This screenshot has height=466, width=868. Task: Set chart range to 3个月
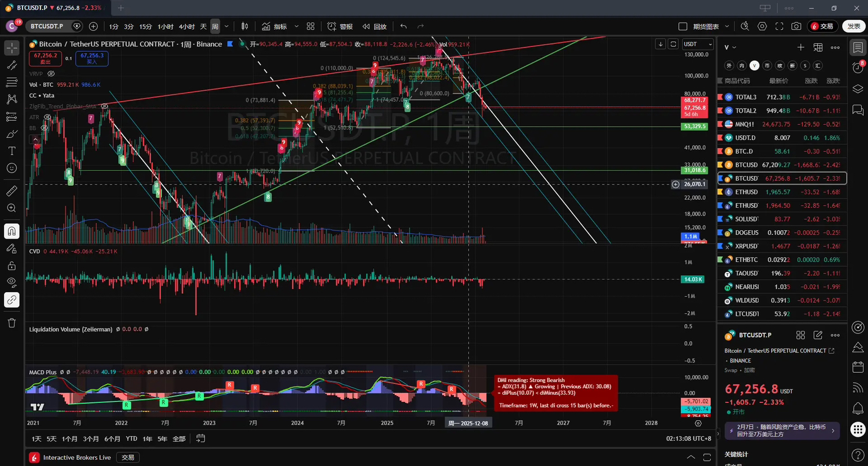(91, 438)
